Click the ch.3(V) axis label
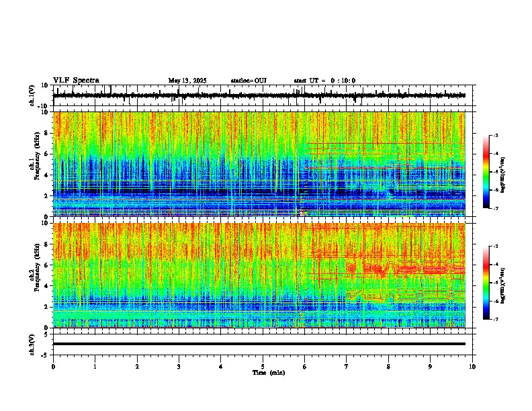This screenshot has height=411, width=532. tap(32, 345)
